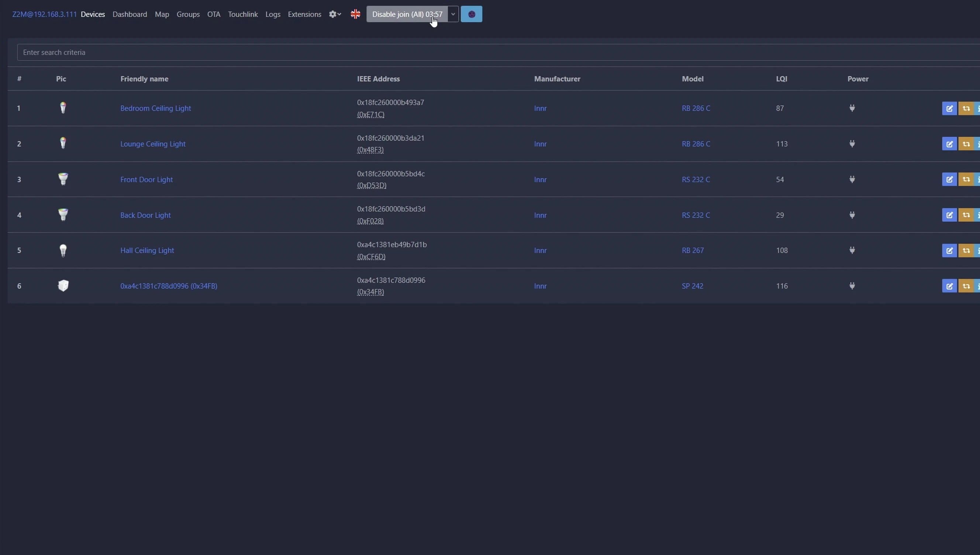
Task: Reconfigure the Lounge Ceiling Light device
Action: tap(966, 144)
